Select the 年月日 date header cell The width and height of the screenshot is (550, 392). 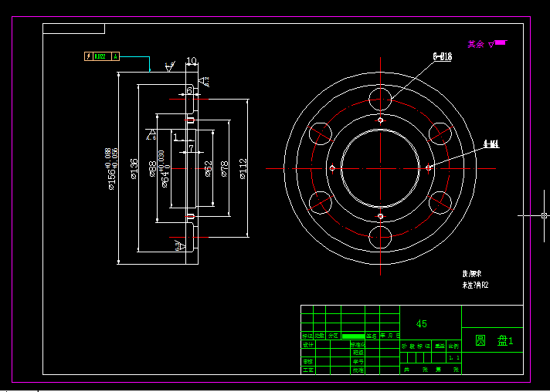pyautogui.click(x=389, y=336)
